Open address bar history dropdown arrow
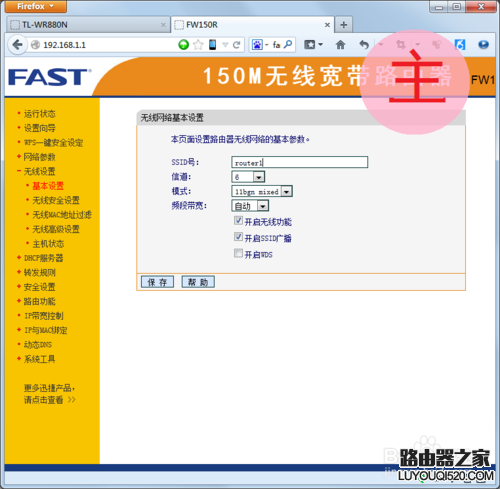The height and width of the screenshot is (489, 500). click(x=225, y=45)
